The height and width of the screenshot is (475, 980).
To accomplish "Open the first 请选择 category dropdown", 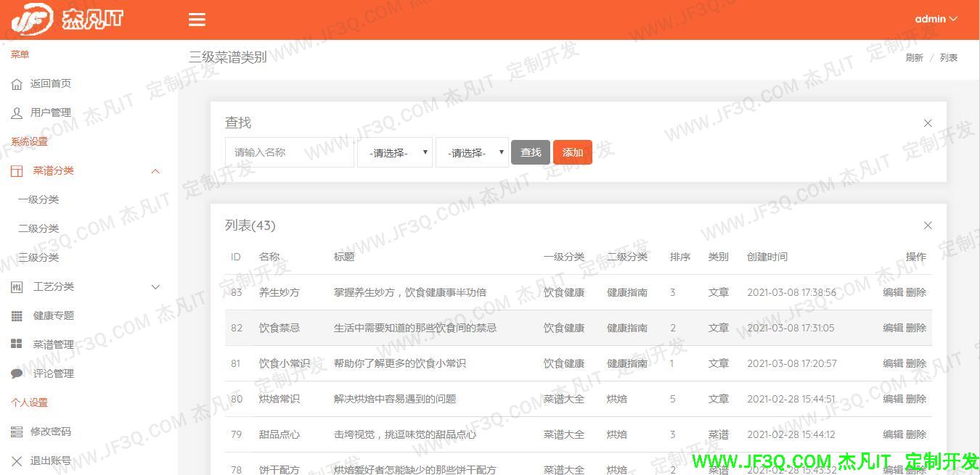I will coord(395,153).
